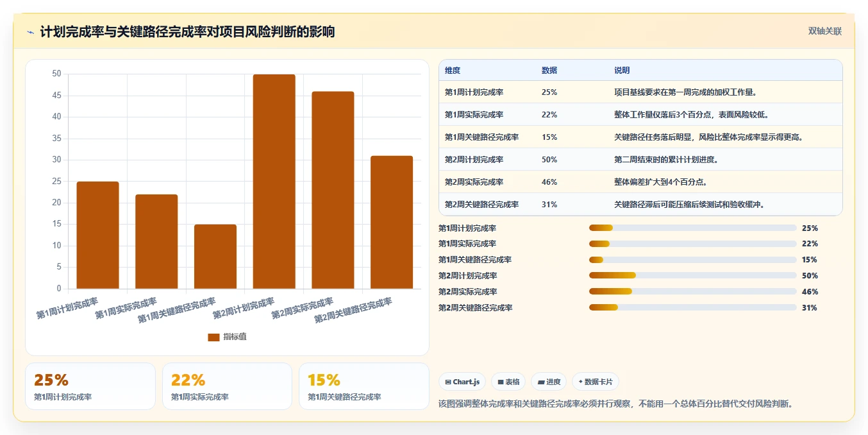Click the 第1周实际完成率 bar in chart
Screen dimensions: 868x435
(x=156, y=241)
